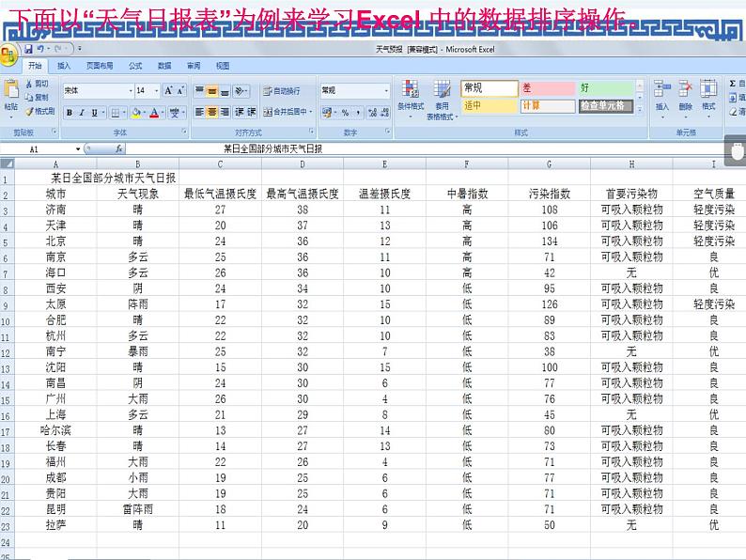
Task: Click the Increase Decimal icon
Action: (372, 113)
